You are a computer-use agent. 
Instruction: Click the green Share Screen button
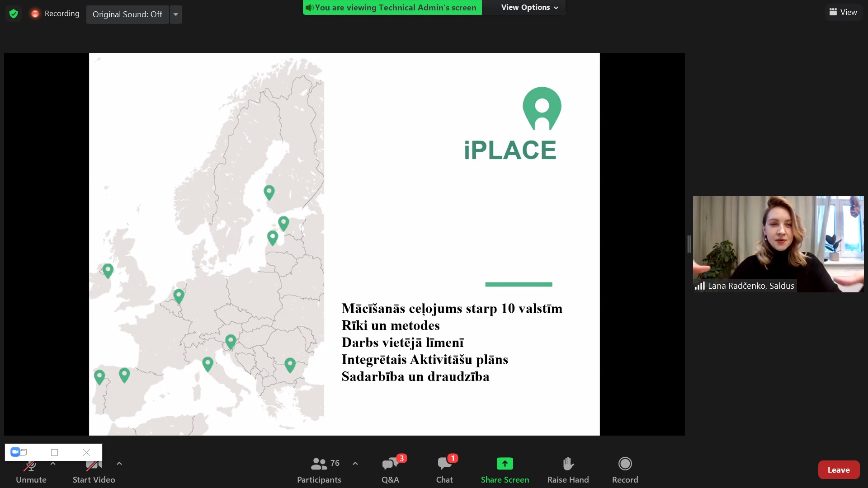505,470
